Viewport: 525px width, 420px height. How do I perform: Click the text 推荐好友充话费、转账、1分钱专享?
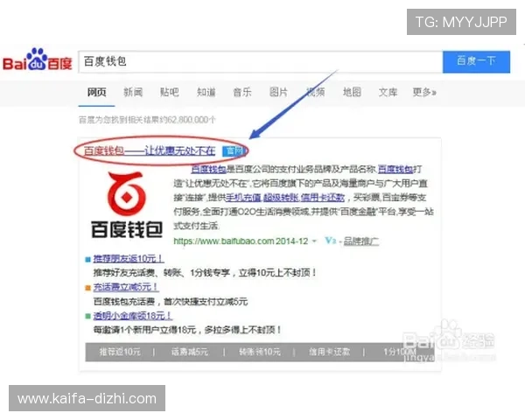[162, 273]
